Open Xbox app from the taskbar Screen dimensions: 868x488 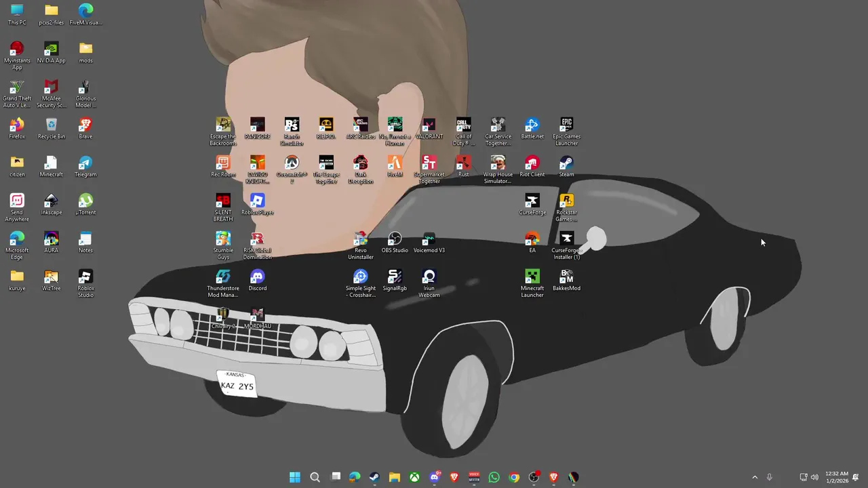click(x=414, y=477)
